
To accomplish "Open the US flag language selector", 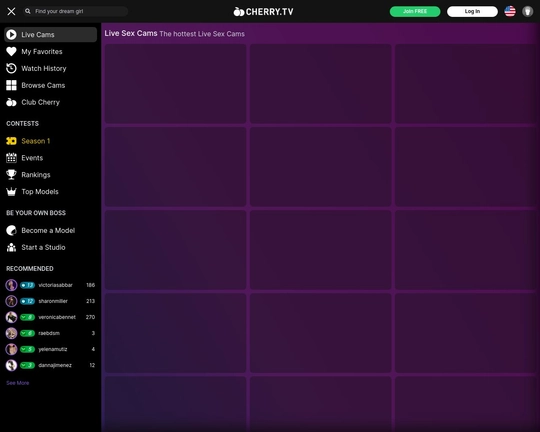I will pos(510,11).
